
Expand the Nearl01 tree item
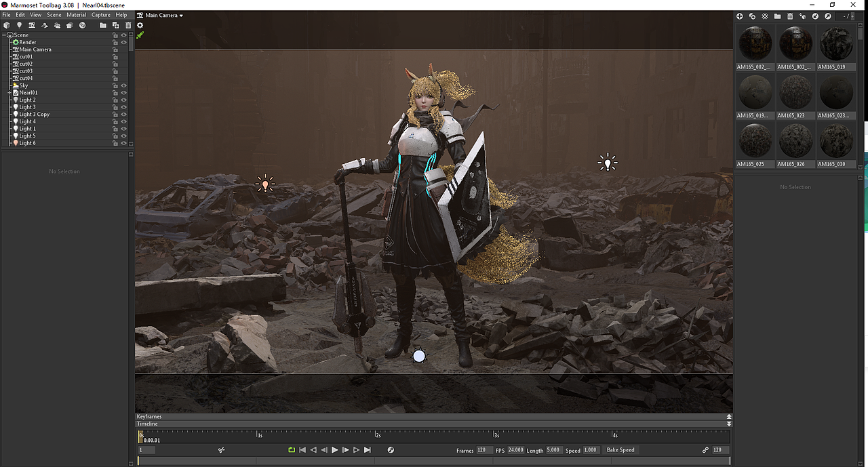[9, 93]
